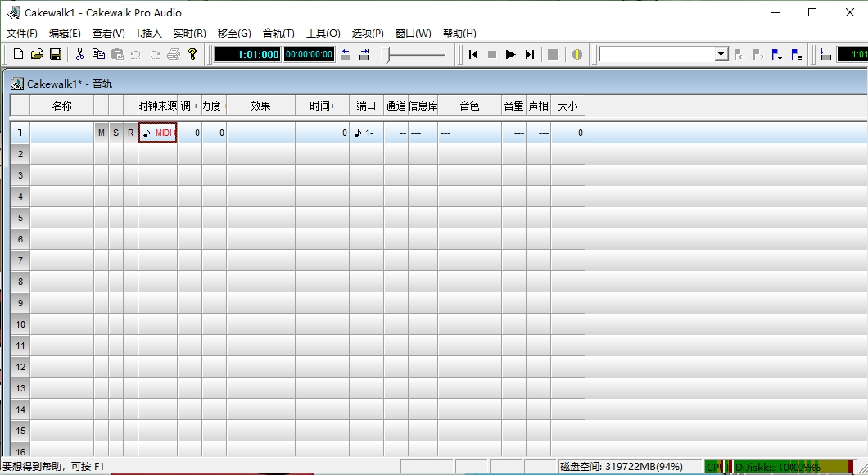Image resolution: width=868 pixels, height=475 pixels.
Task: Click the Save icon on the toolbar
Action: [x=57, y=54]
